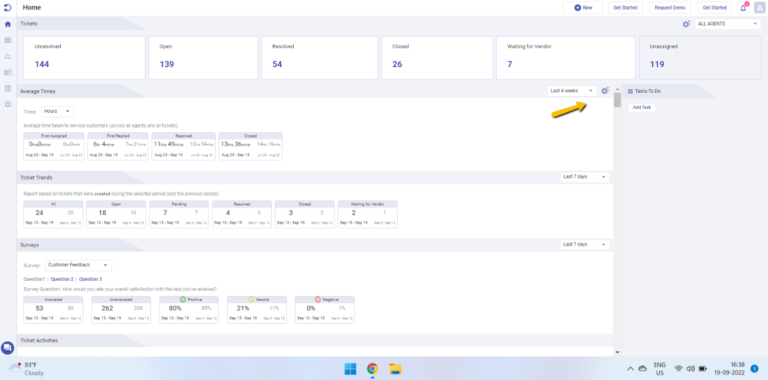This screenshot has width=768, height=380.
Task: Click the Add Task button
Action: coord(642,107)
